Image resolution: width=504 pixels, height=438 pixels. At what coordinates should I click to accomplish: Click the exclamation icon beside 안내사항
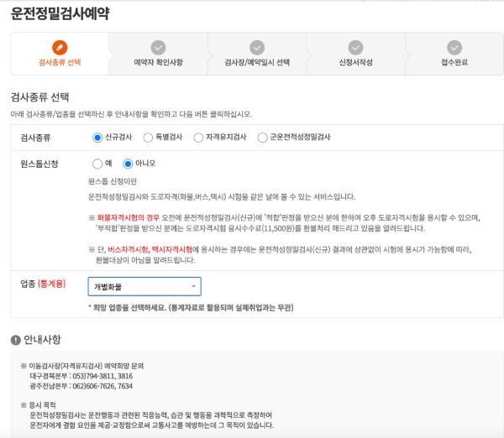click(16, 340)
